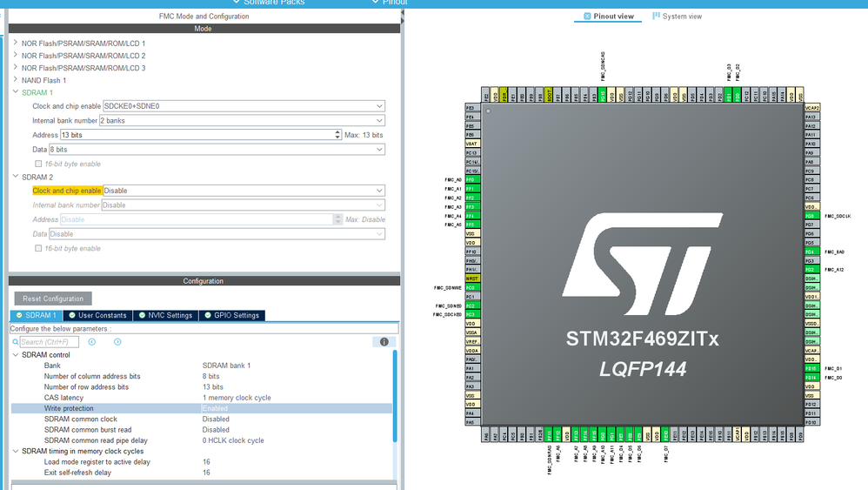
Task: Select green pin PF4 labeled FMC_A4
Action: pos(472,216)
